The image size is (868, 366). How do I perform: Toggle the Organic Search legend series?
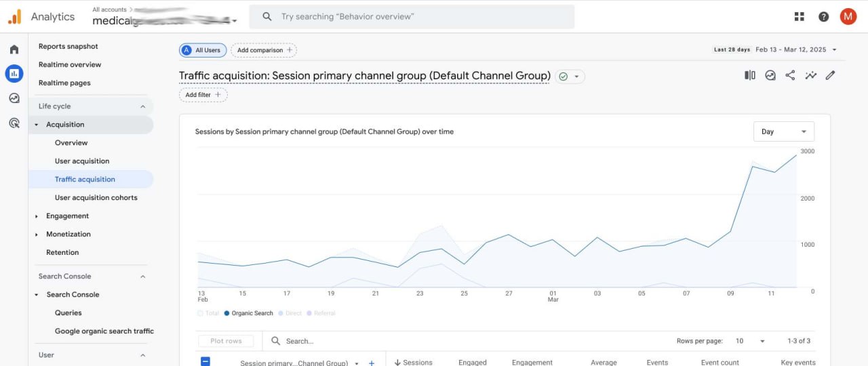(x=248, y=313)
